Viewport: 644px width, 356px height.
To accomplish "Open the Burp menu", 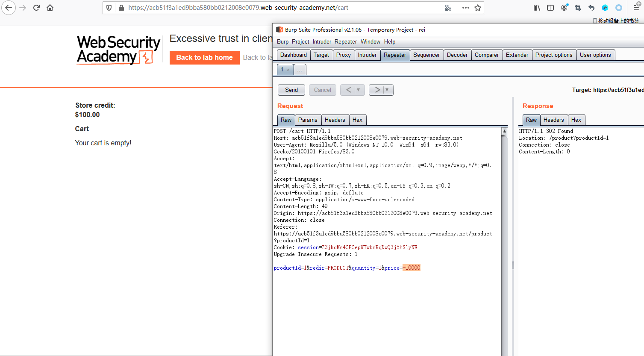I will [282, 41].
